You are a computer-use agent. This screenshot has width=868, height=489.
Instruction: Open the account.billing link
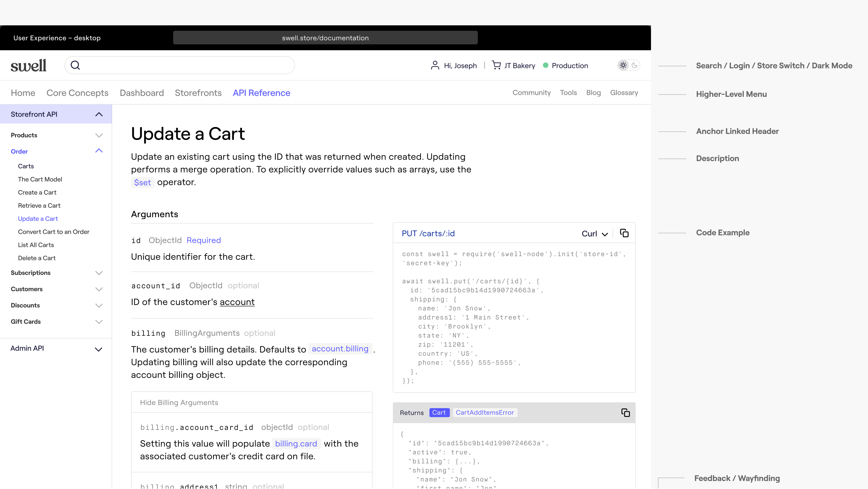(340, 349)
